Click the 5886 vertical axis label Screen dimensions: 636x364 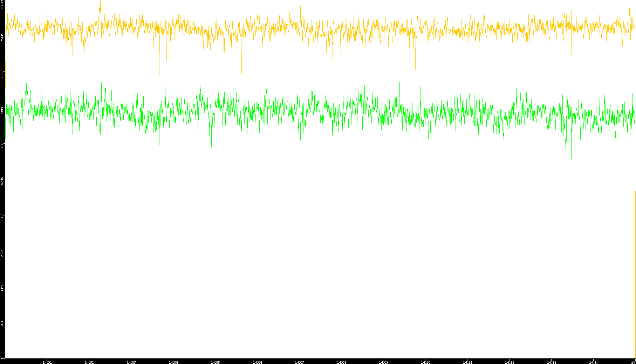point(2,110)
